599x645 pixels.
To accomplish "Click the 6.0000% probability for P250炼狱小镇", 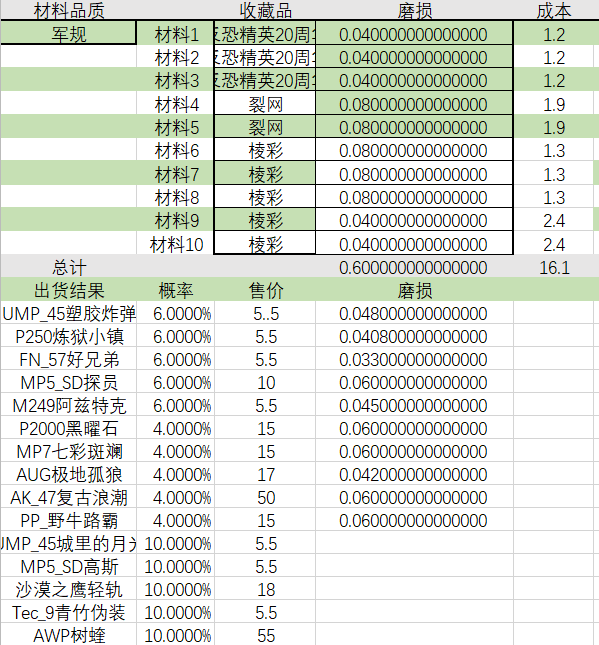I will [176, 336].
